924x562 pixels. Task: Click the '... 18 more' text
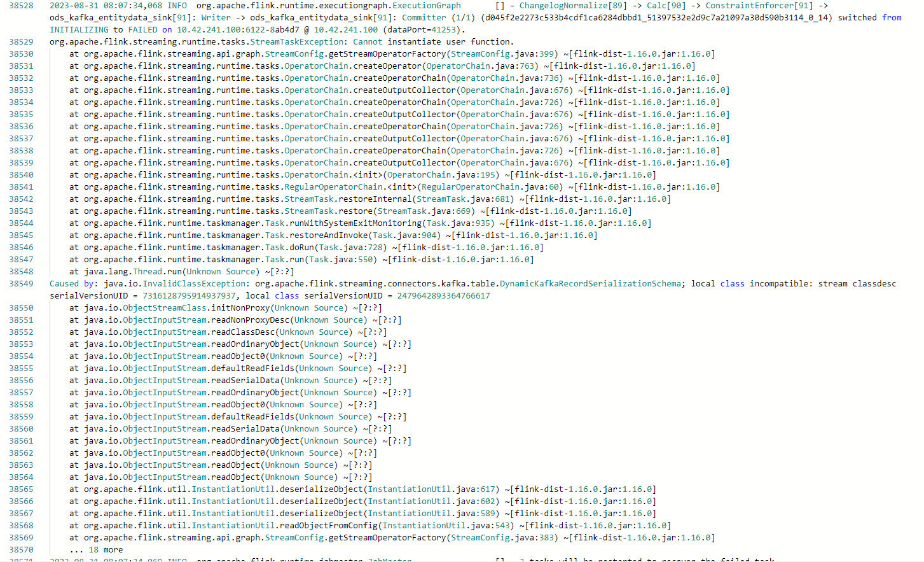[96, 550]
